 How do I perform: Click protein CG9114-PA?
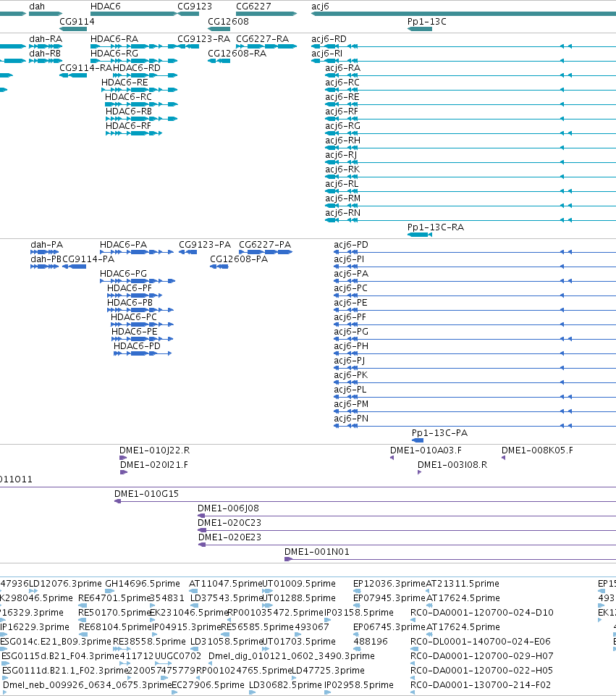pos(88,259)
